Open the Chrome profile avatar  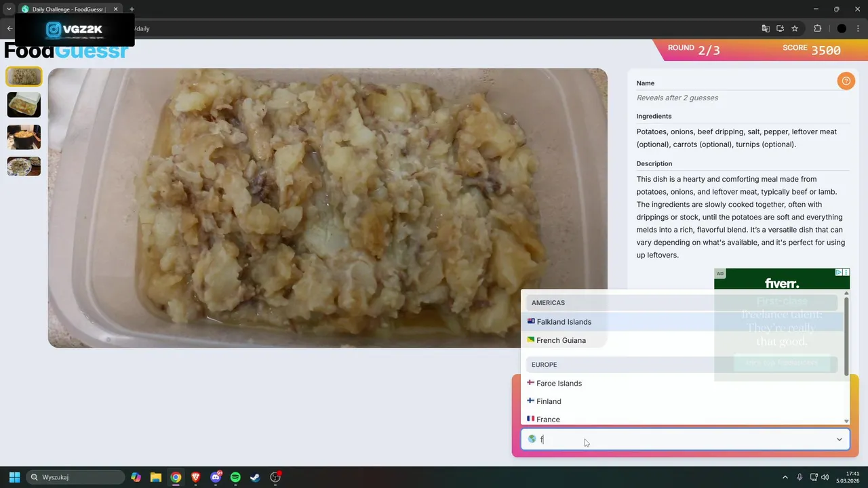(x=842, y=28)
